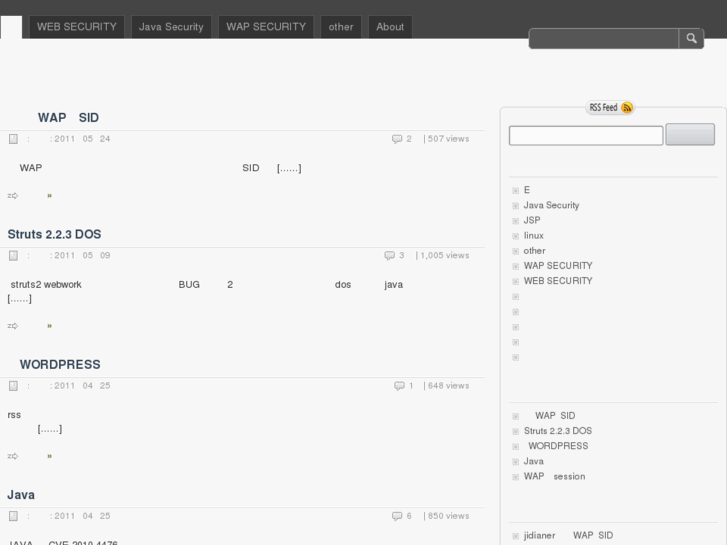
Task: Click the magnifier search button
Action: click(691, 38)
